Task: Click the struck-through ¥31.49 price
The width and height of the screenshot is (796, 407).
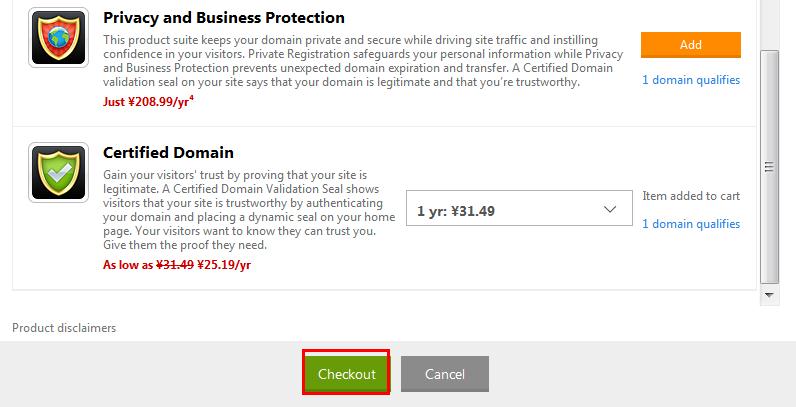Action: point(175,265)
